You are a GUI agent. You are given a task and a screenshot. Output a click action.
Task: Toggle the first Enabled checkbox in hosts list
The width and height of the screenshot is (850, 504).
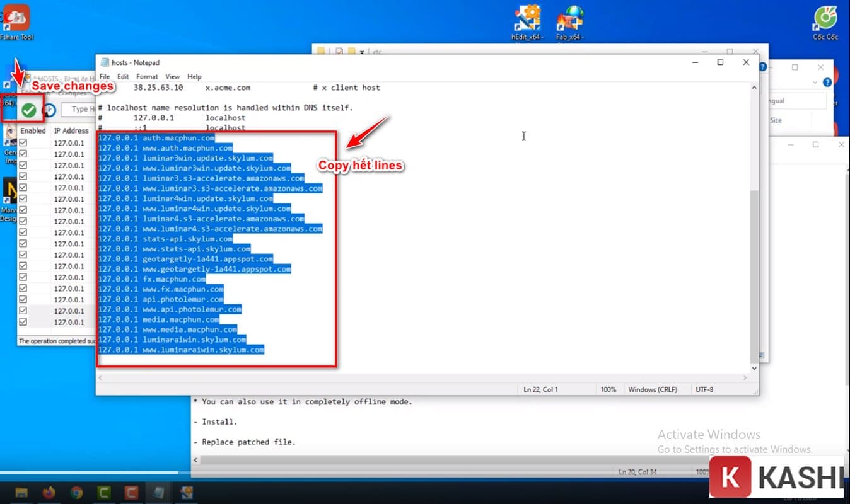pyautogui.click(x=23, y=143)
